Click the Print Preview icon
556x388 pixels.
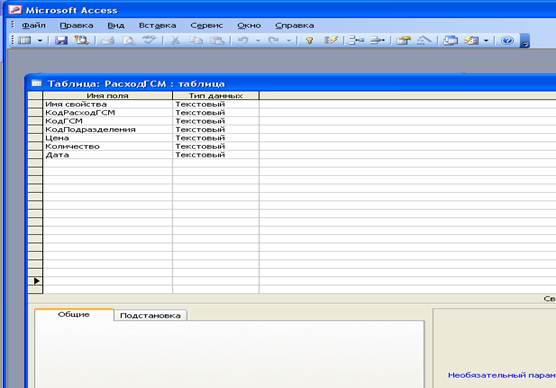click(128, 40)
